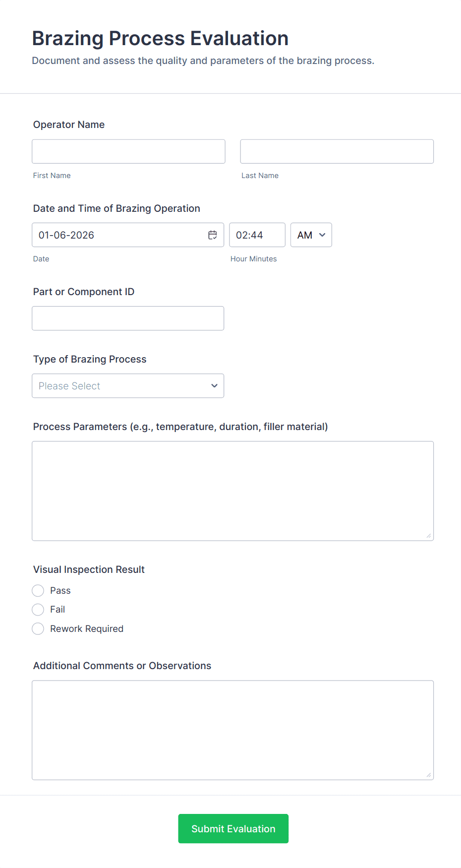Click the AM/PM dropdown arrow

click(321, 235)
